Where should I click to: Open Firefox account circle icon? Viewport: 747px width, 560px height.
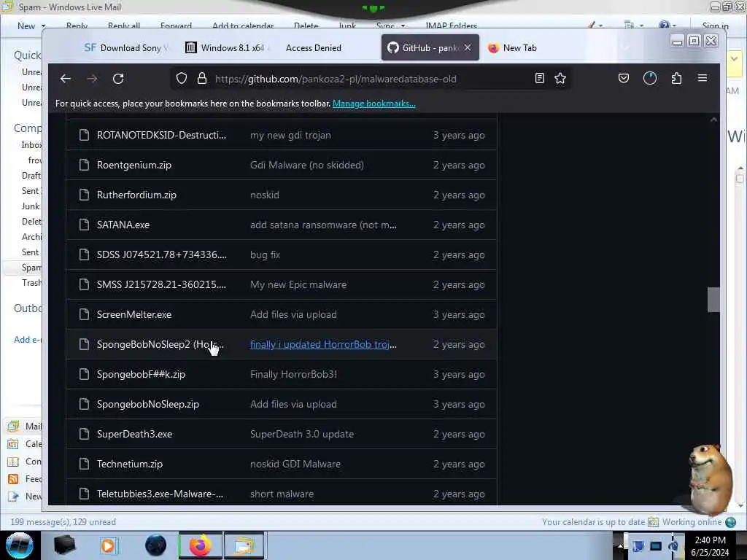tap(650, 78)
